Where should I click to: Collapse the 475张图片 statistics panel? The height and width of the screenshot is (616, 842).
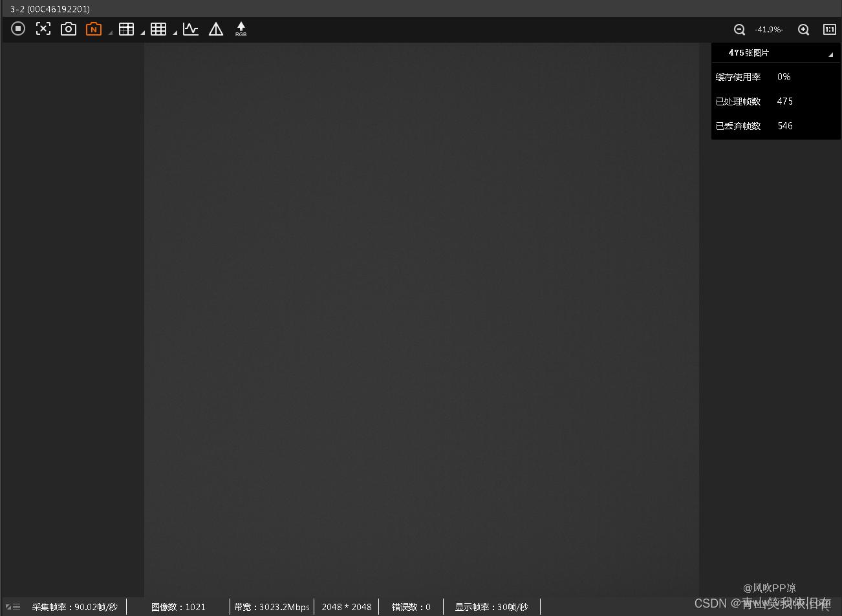pyautogui.click(x=830, y=54)
